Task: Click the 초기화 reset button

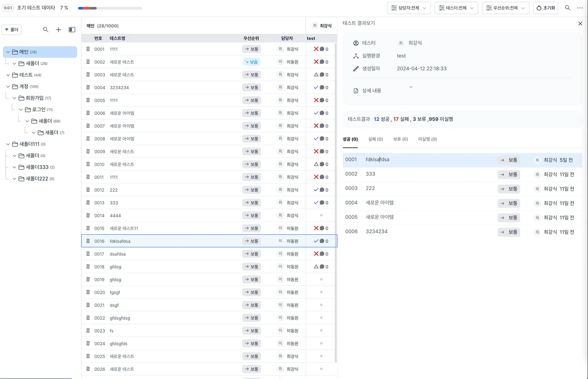Action: (x=546, y=8)
